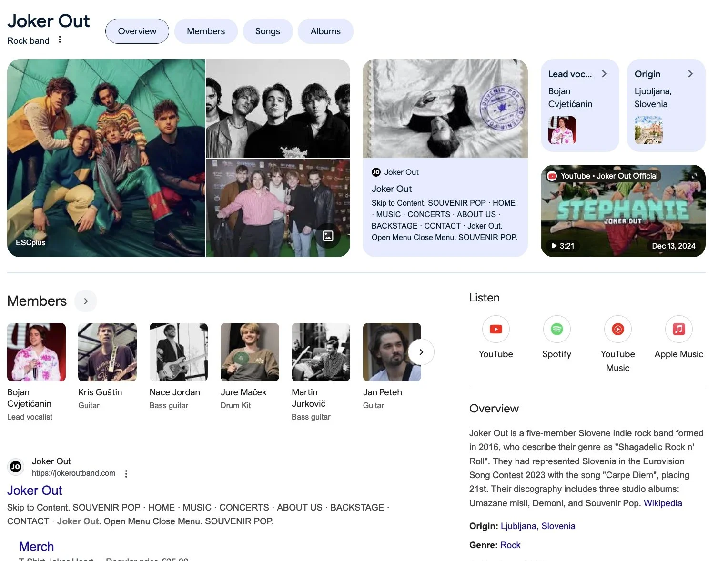The width and height of the screenshot is (728, 561).
Task: Open Spotify from the Listen section
Action: click(556, 329)
